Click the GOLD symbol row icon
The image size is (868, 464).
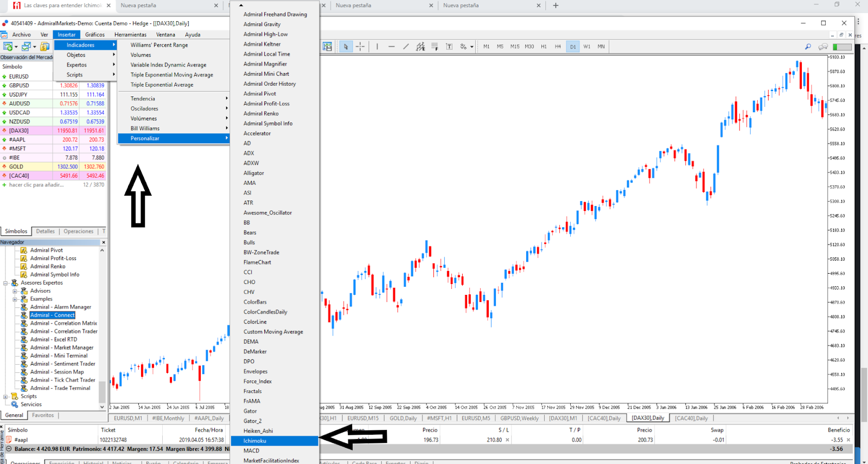(4, 167)
